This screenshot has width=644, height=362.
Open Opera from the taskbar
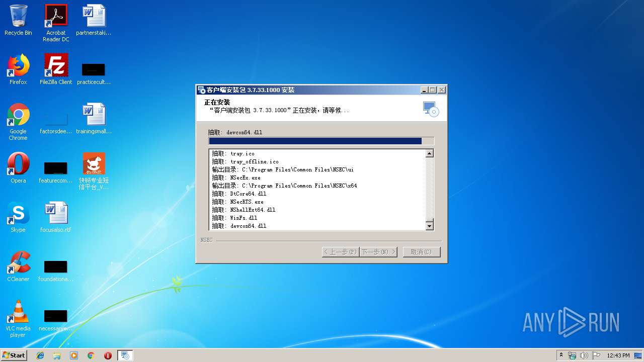coord(108,355)
